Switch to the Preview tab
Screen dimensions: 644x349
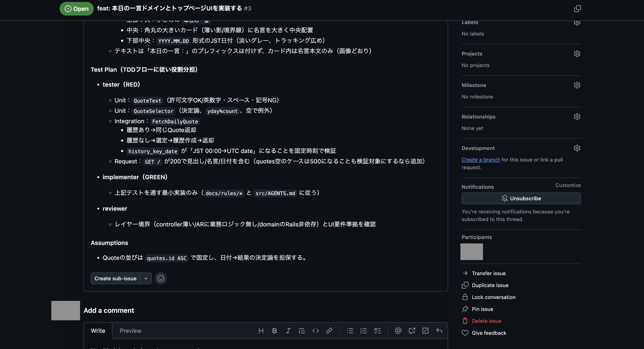point(130,331)
